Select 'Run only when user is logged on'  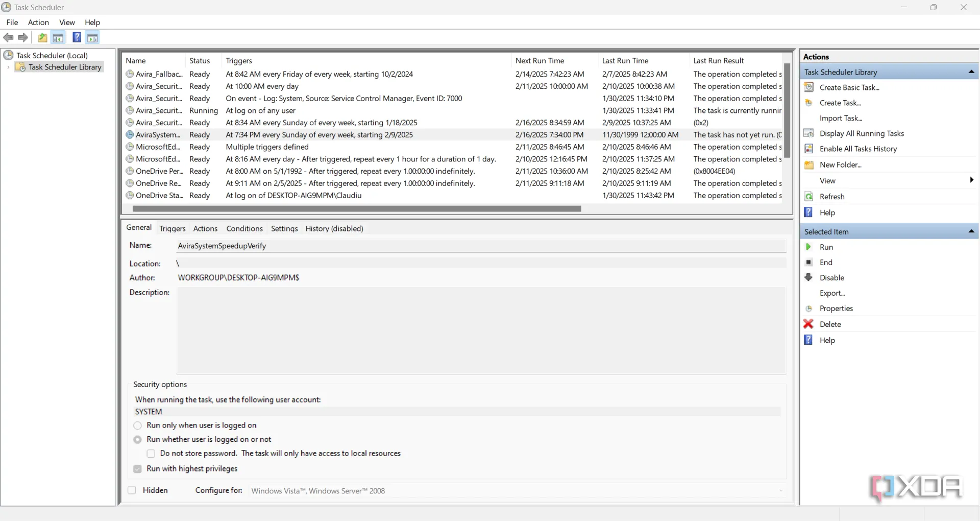coord(138,425)
